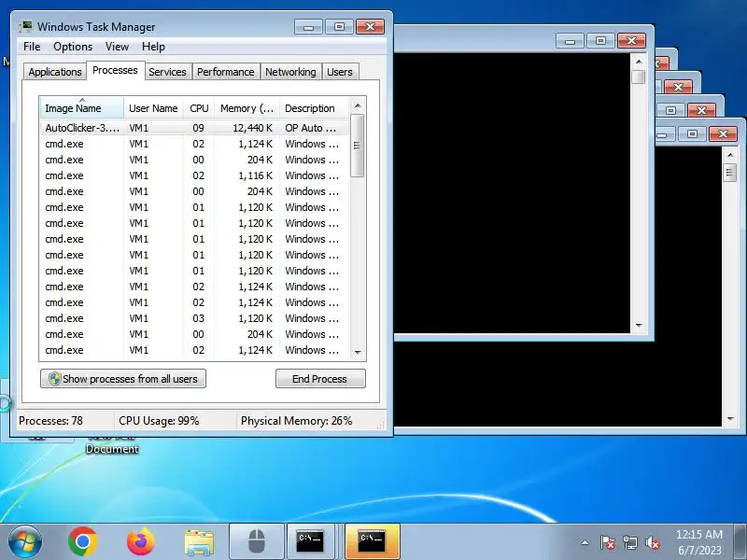Sort by the Description column header

[x=314, y=108]
